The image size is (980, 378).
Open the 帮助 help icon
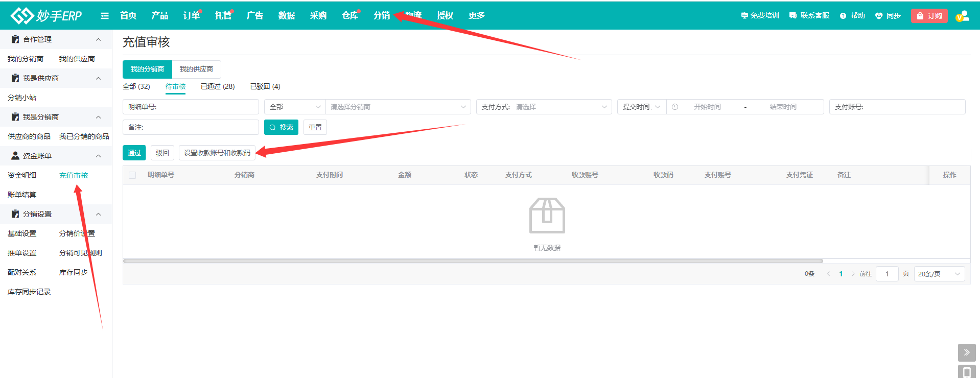843,16
